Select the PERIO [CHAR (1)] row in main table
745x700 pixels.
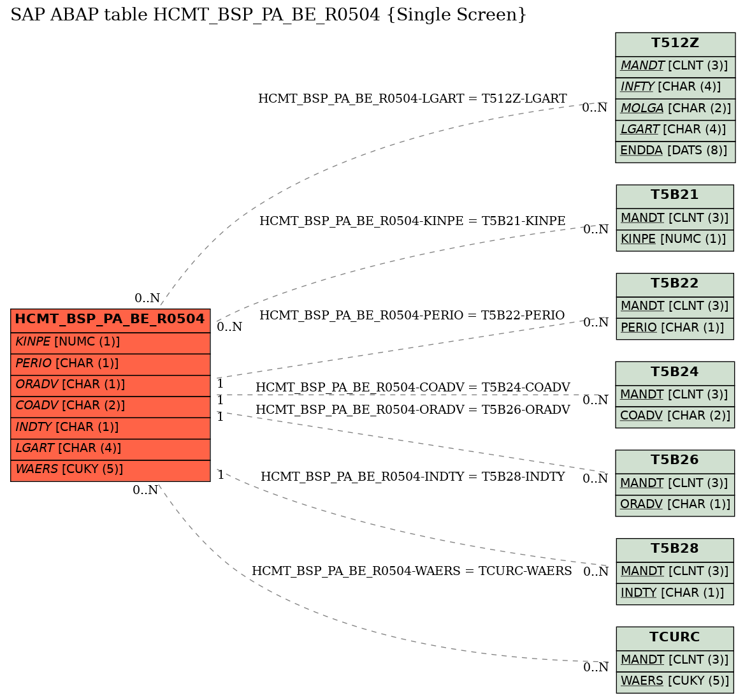[110, 365]
